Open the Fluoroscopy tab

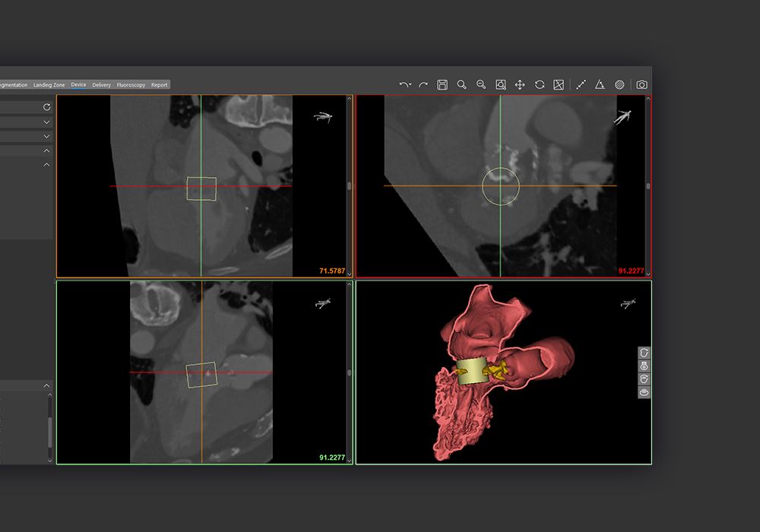(x=131, y=85)
